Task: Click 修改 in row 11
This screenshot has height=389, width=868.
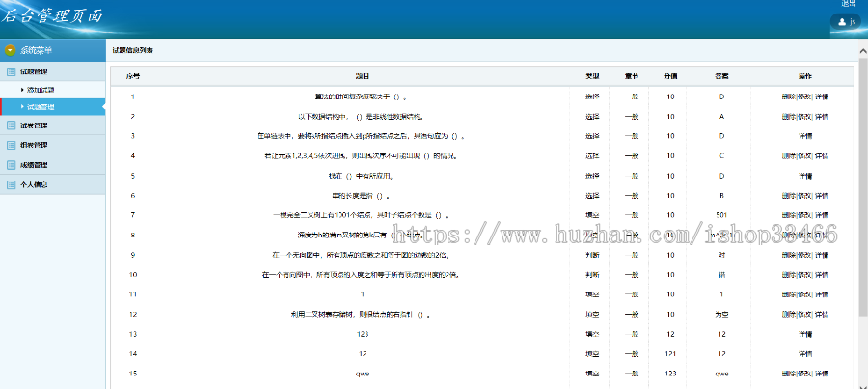Action: [x=803, y=294]
